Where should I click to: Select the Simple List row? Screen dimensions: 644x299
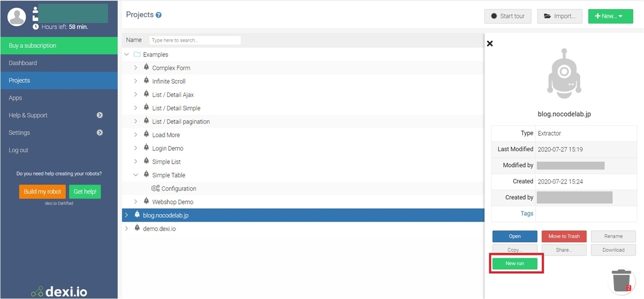[x=303, y=162]
